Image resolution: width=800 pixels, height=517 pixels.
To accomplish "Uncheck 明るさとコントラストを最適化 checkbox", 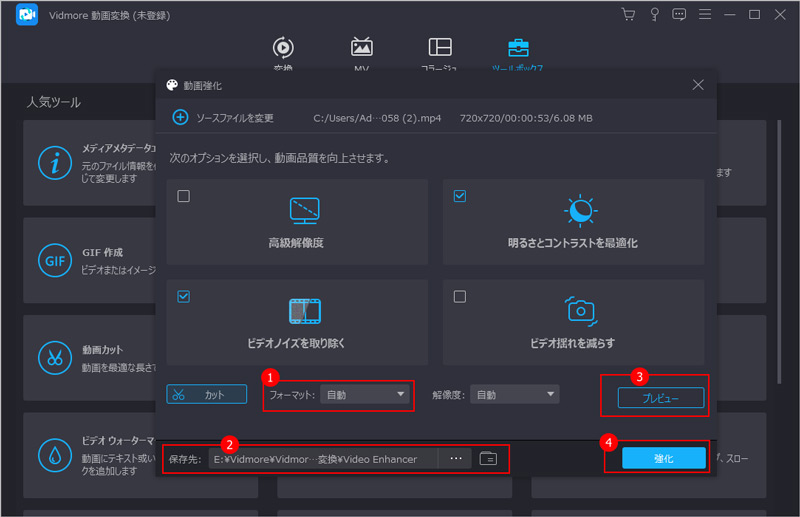I will 460,196.
